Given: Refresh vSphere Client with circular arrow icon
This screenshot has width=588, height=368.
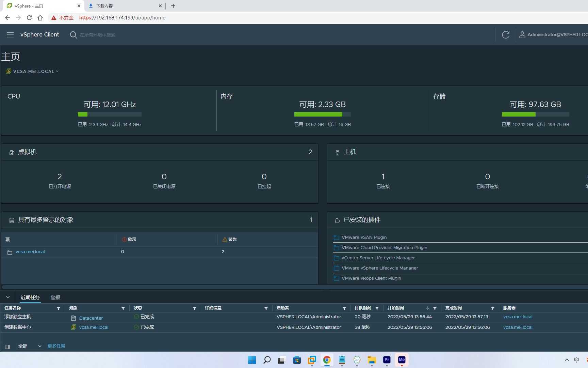Looking at the screenshot, I should [506, 34].
